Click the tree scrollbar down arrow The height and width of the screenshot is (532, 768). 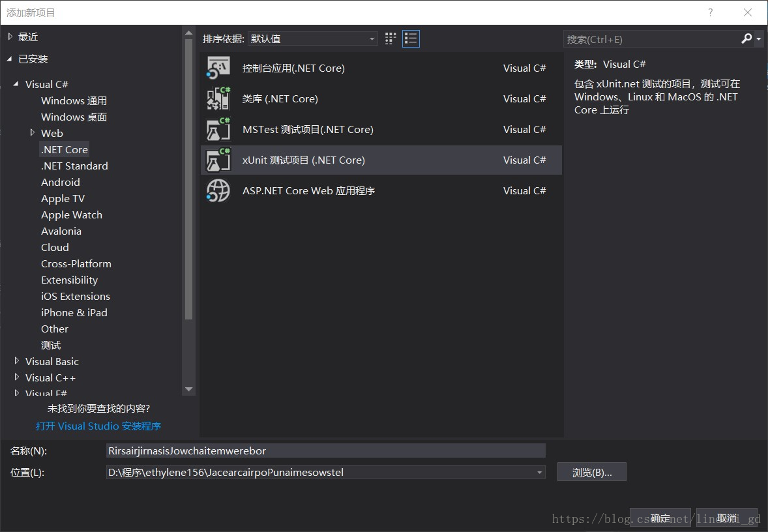188,389
